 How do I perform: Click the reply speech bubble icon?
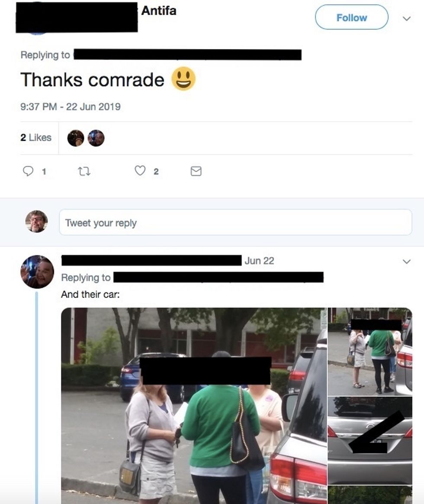click(x=28, y=171)
